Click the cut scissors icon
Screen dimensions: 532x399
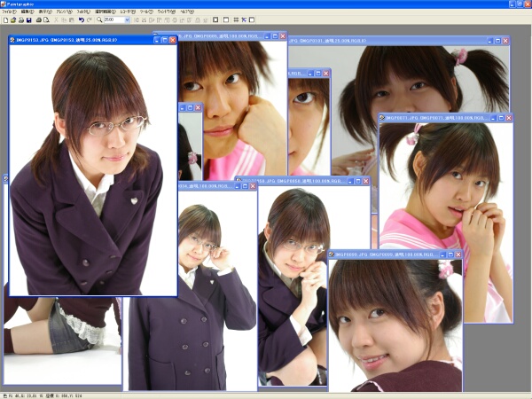point(57,20)
